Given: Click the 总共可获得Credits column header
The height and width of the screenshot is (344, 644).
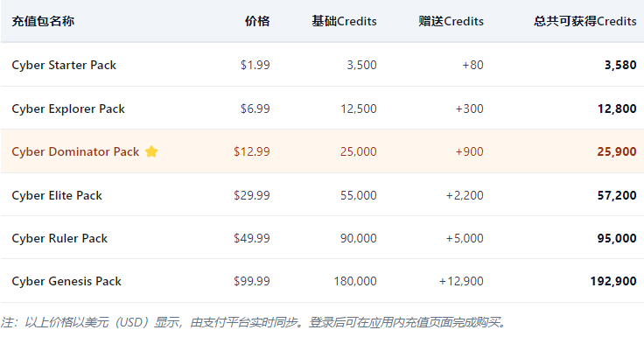Looking at the screenshot, I should point(584,21).
